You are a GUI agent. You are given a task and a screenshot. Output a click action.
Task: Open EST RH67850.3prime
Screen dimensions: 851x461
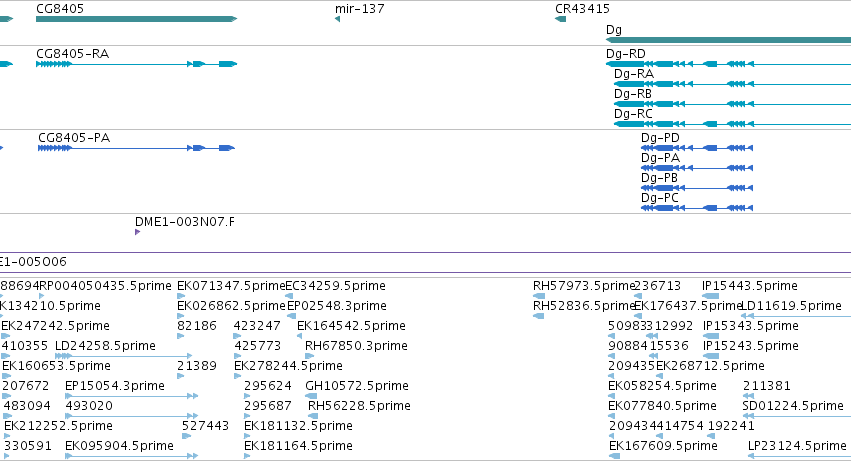(x=356, y=346)
